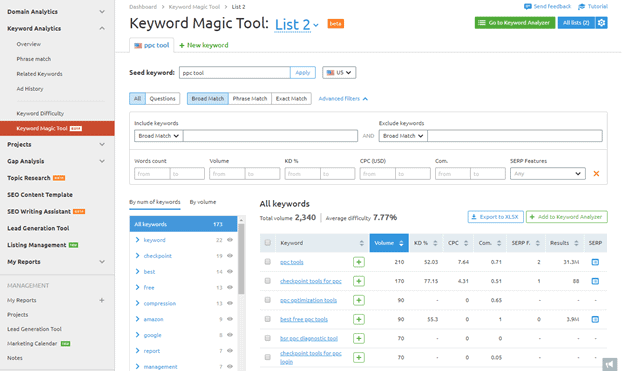Check 'best free ppc tools' row checkbox
Screen dimensions: 629x372
tap(268, 319)
